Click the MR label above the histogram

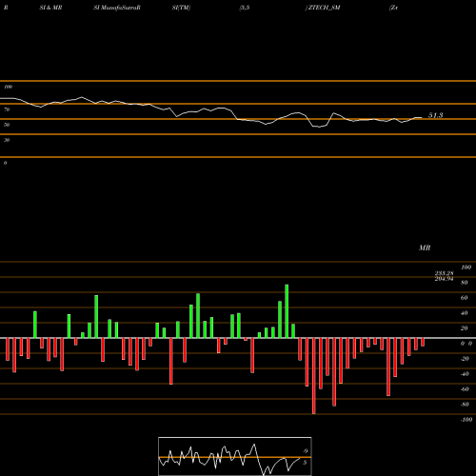click(x=425, y=248)
